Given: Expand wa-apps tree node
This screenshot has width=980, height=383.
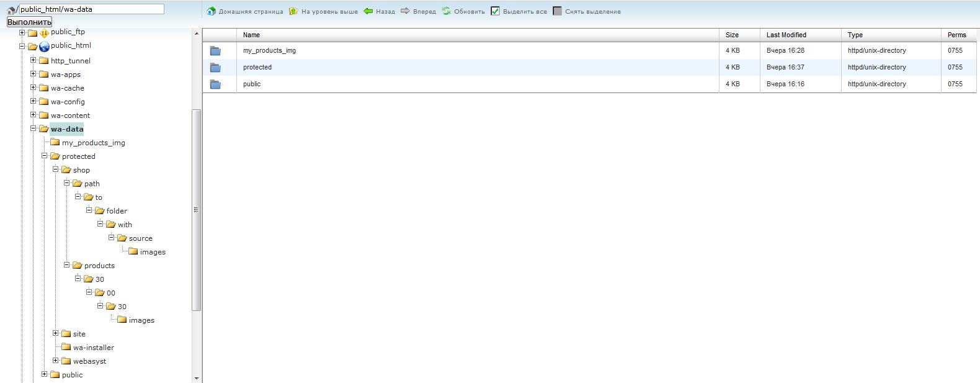Looking at the screenshot, I should 33,74.
